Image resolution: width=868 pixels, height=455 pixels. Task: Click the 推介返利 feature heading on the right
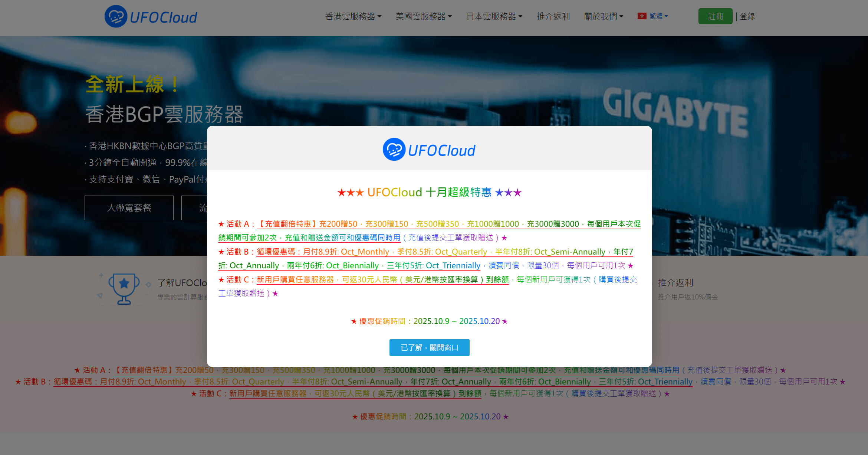pyautogui.click(x=675, y=283)
